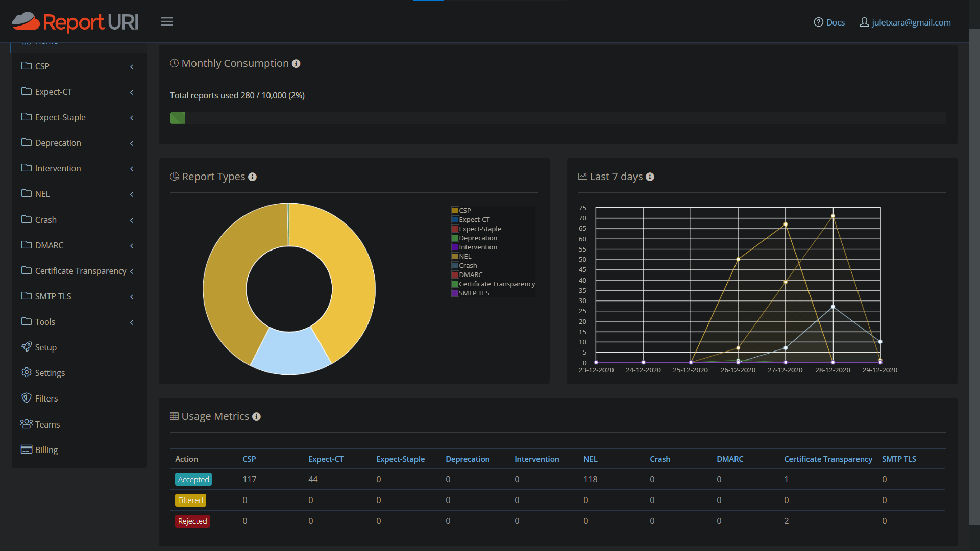Click the Usage Metrics info icon

click(257, 416)
